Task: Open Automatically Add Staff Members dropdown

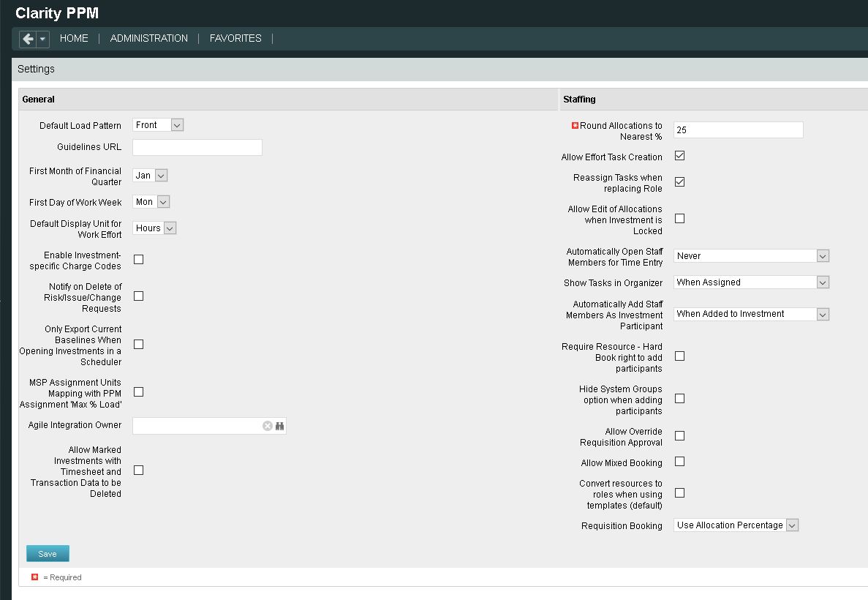Action: (751, 314)
